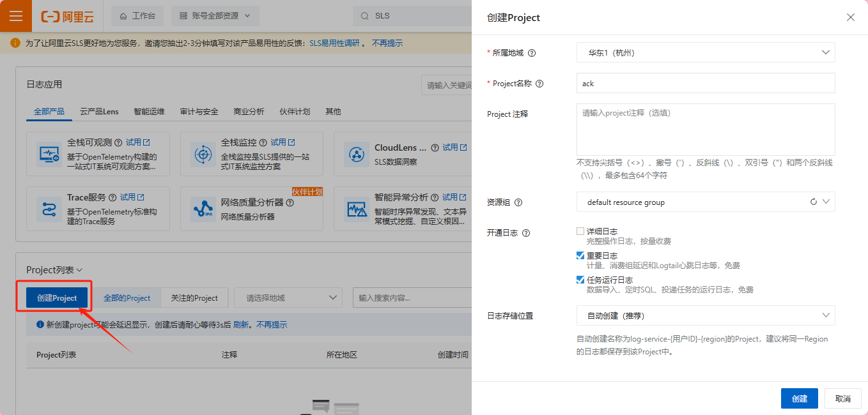Click the help icon next to CloudLens

(436, 147)
